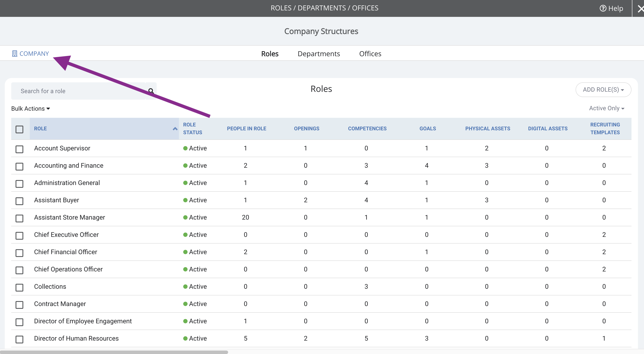The width and height of the screenshot is (644, 354).
Task: Open the Chief Operations Officer role
Action: 68,269
